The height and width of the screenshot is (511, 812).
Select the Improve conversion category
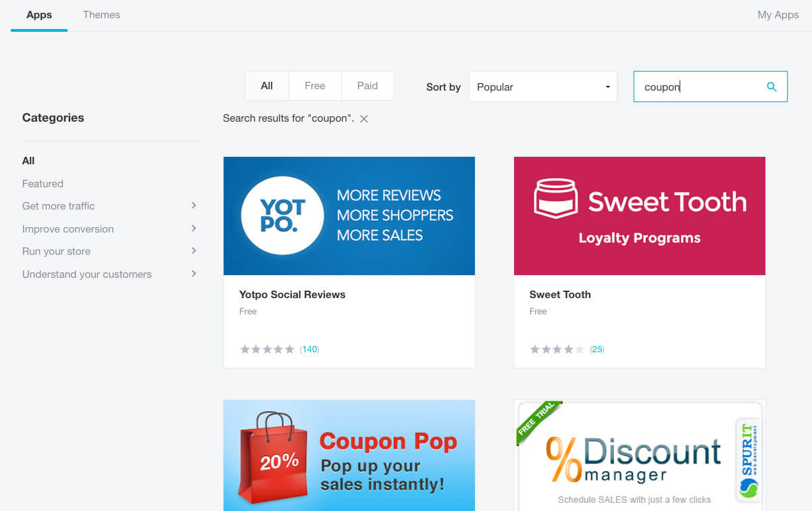[x=68, y=229]
